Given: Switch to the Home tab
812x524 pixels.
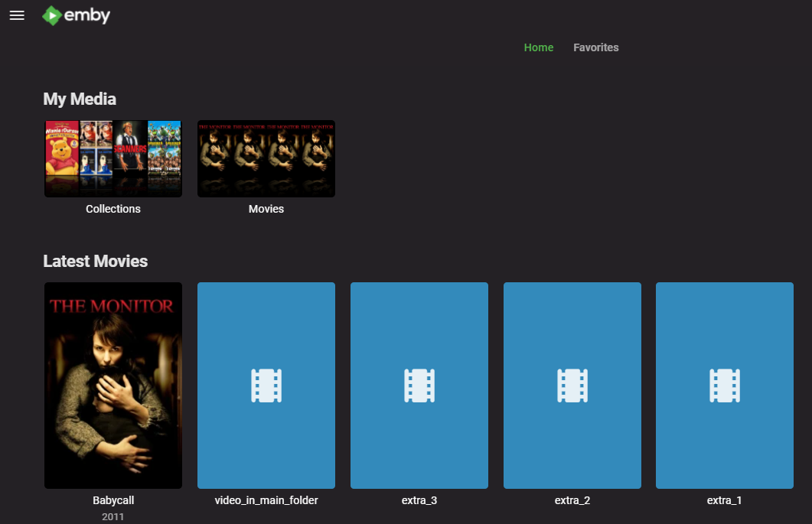Looking at the screenshot, I should coord(539,47).
